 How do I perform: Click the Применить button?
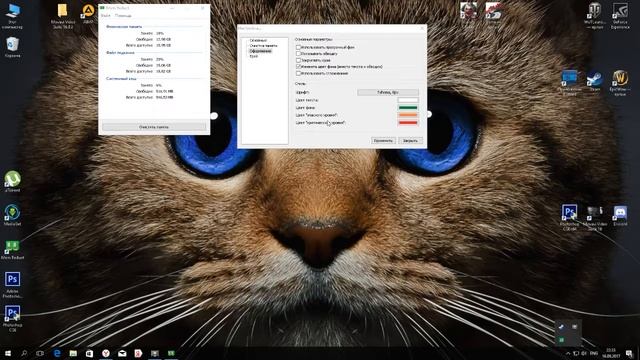tap(383, 140)
